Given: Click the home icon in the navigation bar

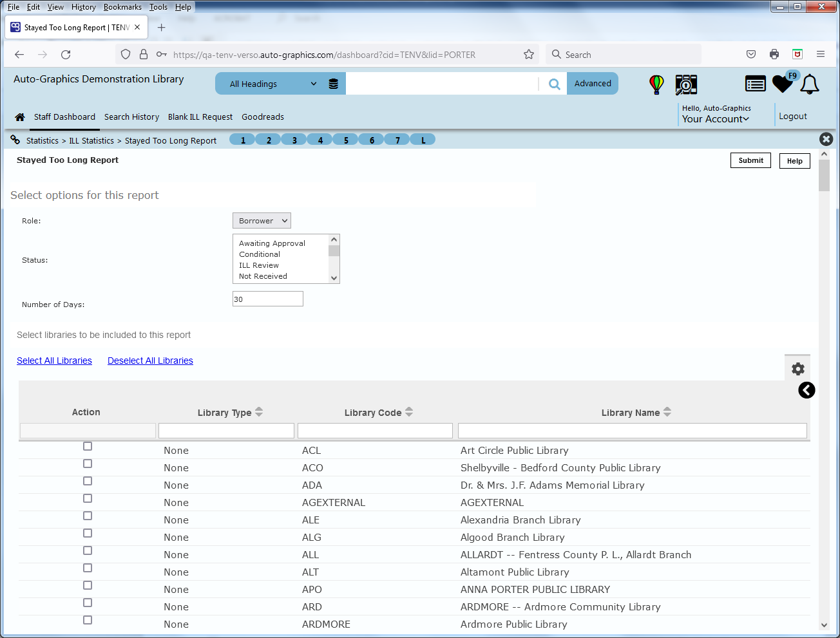Looking at the screenshot, I should [20, 117].
